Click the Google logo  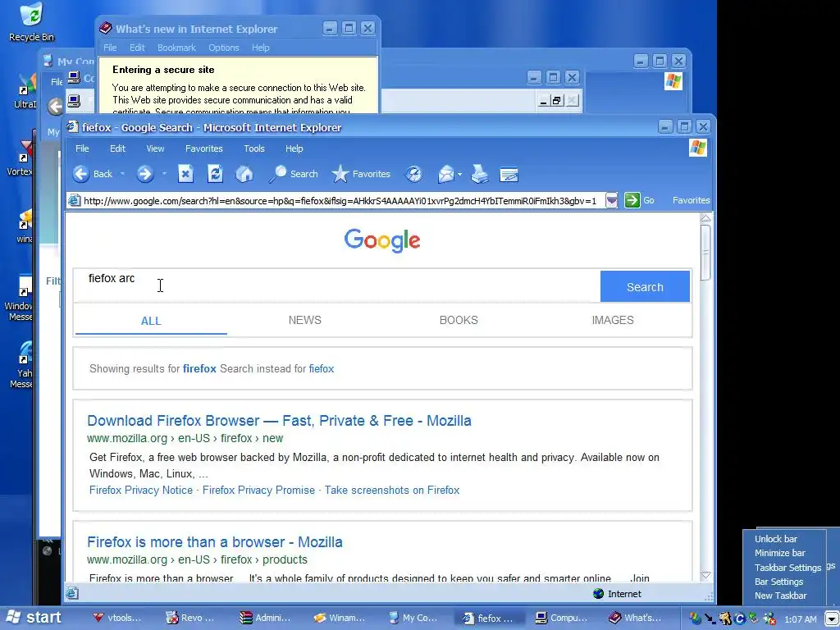click(x=382, y=240)
